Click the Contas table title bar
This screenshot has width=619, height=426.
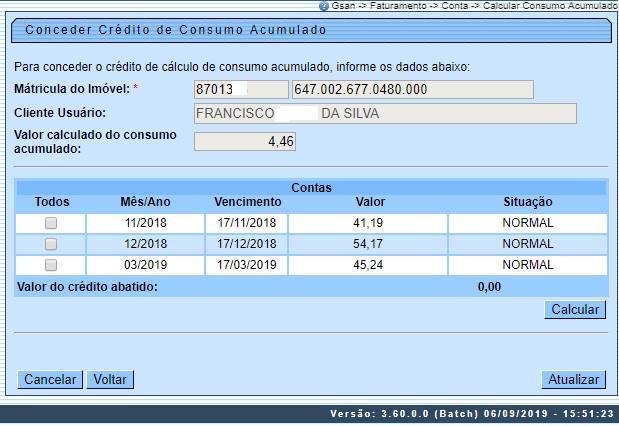point(311,187)
